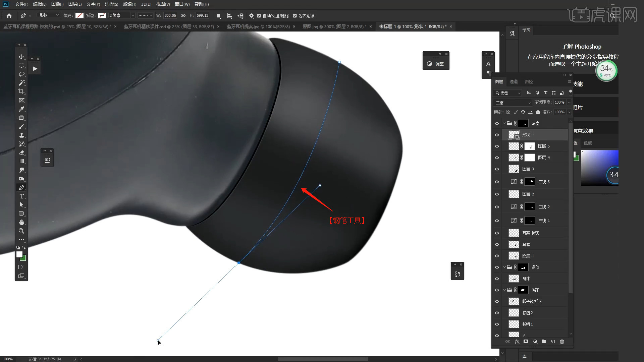
Task: Add layer mask via bottom panel icon
Action: 526,342
